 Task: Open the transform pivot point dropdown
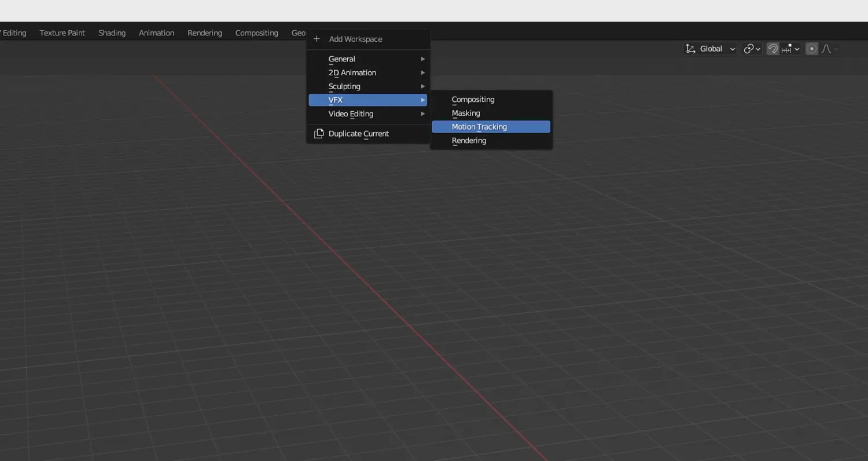(x=752, y=49)
